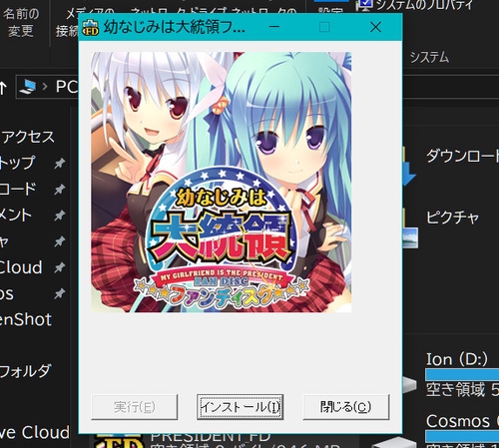Minimize the installer dialog window
This screenshot has height=448, width=499.
tap(274, 27)
